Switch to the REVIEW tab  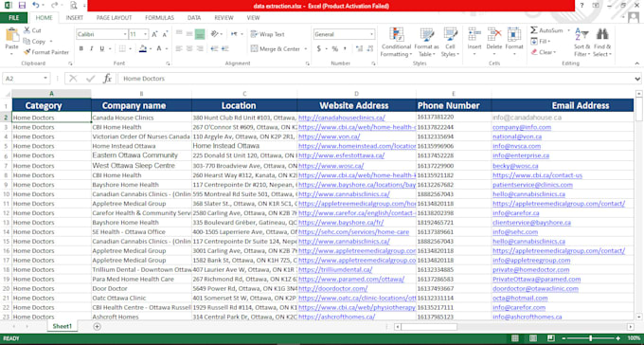pos(224,18)
